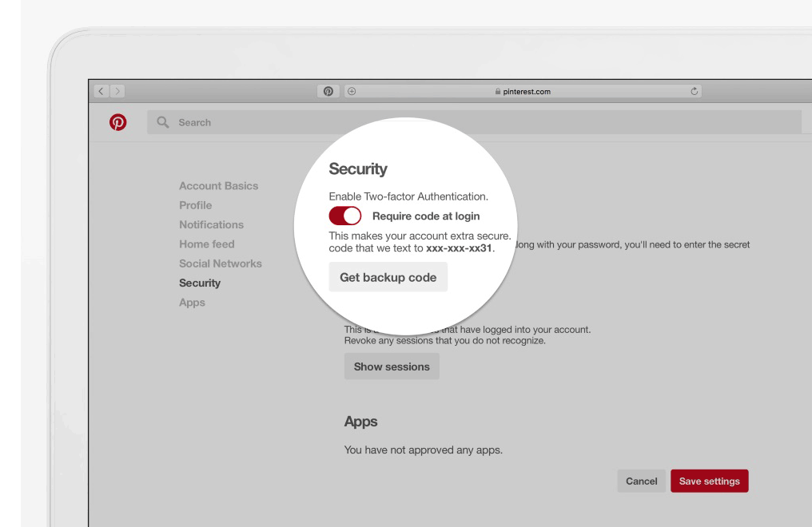Screen dimensions: 812x527
Task: Select Security in the settings sidebar
Action: tap(200, 283)
